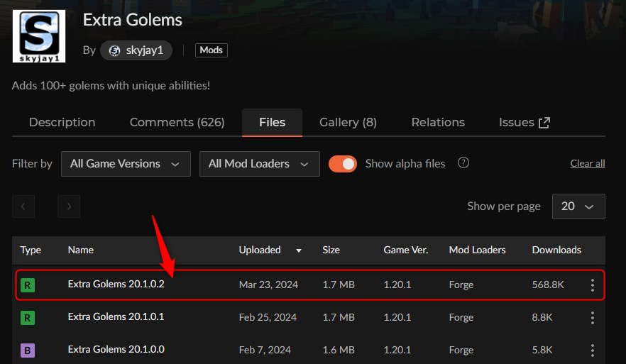The height and width of the screenshot is (364, 626).
Task: Open the Extra Golems project logo image
Action: tap(39, 36)
